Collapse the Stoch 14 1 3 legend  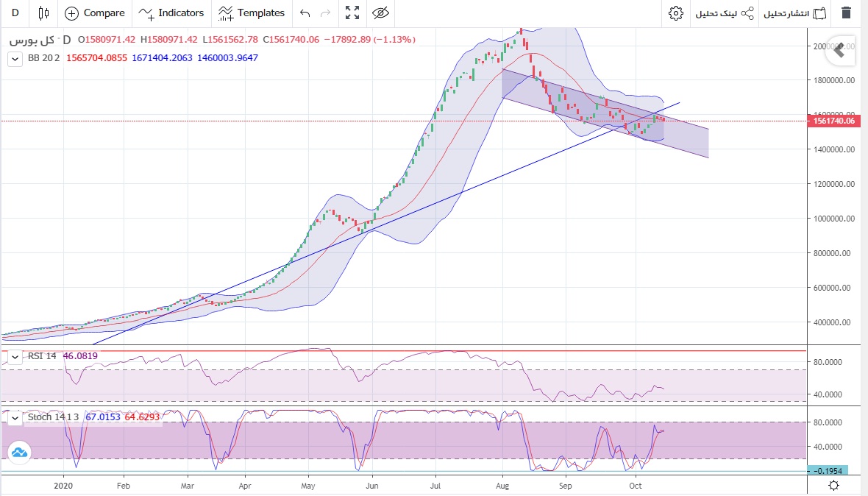pyautogui.click(x=15, y=418)
